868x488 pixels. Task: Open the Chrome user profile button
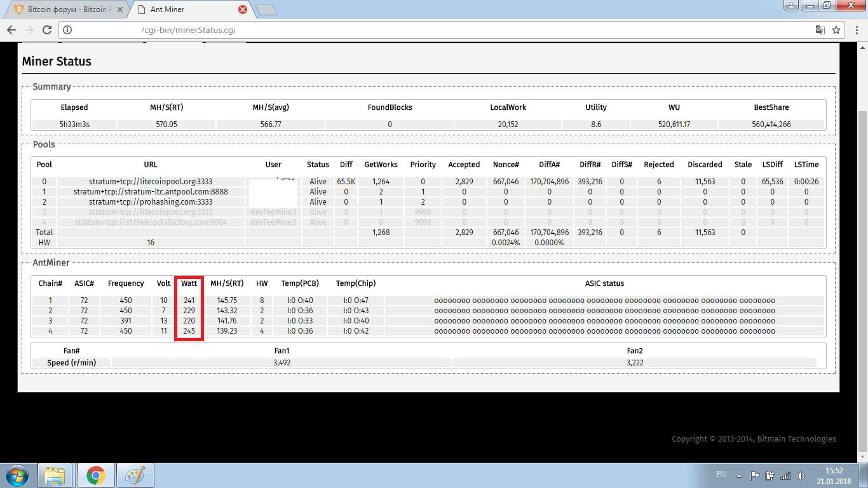click(x=791, y=6)
